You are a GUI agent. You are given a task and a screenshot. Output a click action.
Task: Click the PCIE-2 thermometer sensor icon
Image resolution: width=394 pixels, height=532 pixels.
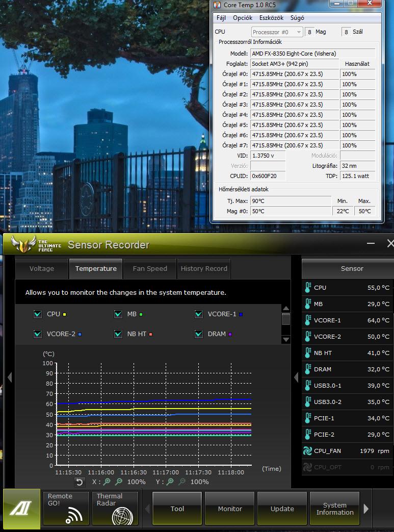click(x=307, y=434)
